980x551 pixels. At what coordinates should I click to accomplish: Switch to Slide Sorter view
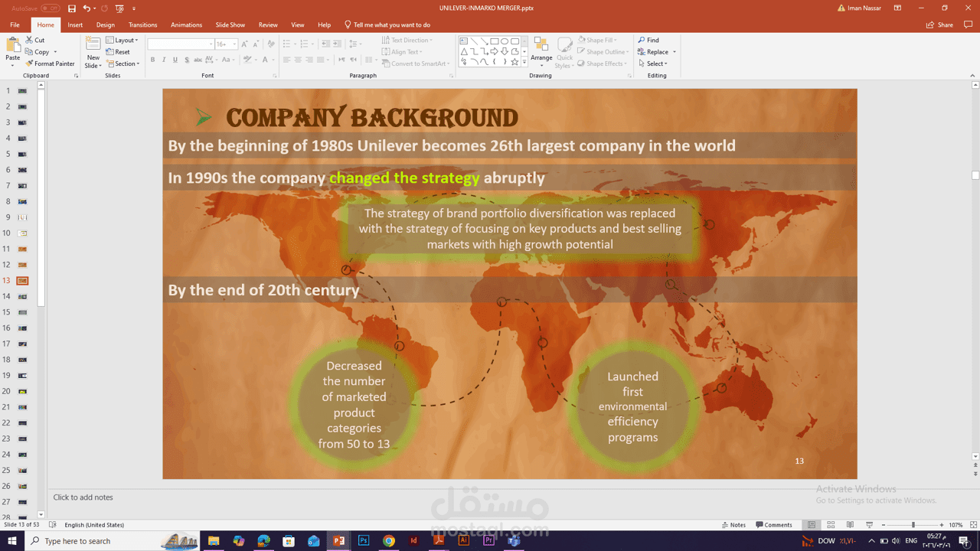pyautogui.click(x=830, y=524)
